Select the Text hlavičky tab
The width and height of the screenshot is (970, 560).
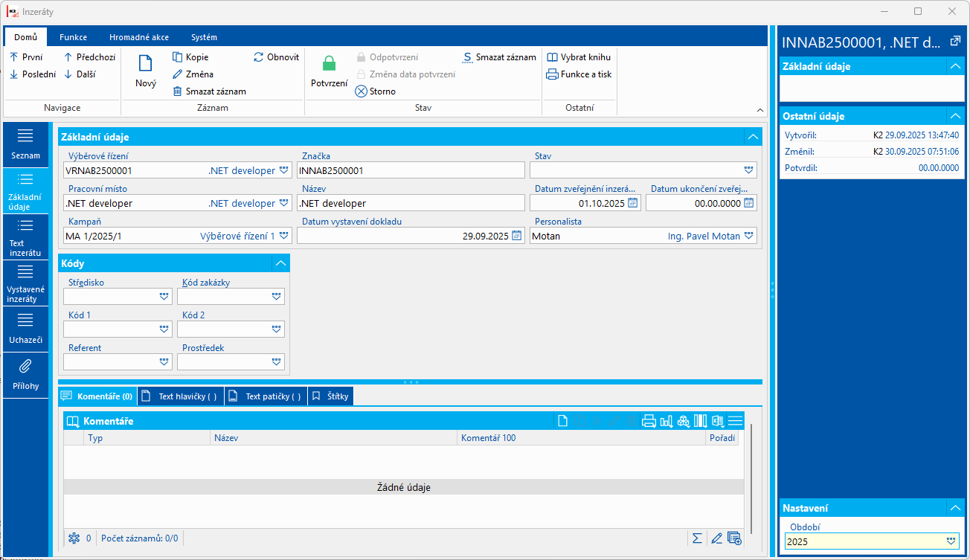click(x=182, y=396)
